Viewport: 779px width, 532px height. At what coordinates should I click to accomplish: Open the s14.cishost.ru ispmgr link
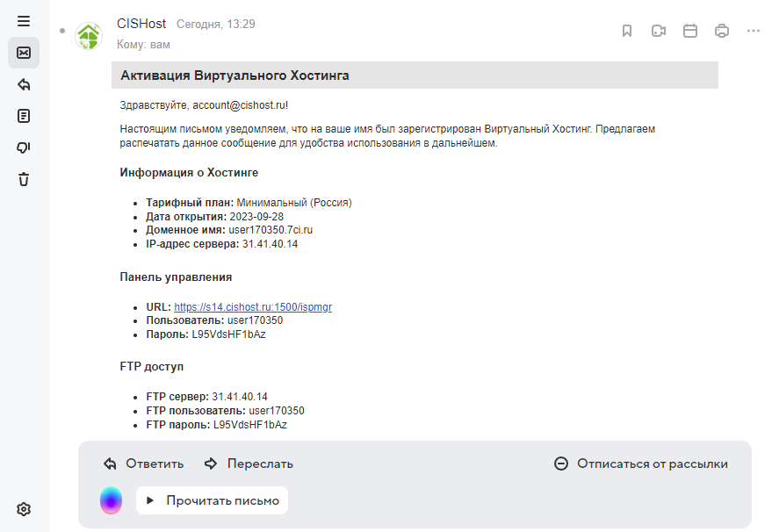[x=253, y=307]
